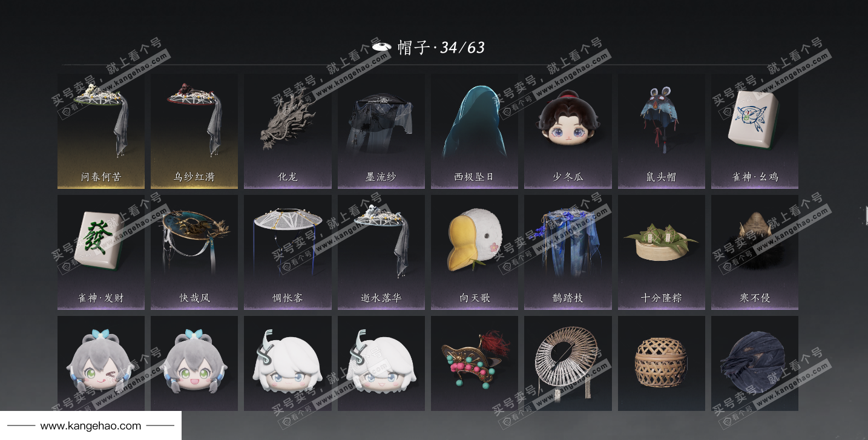Viewport: 868px width, 440px height.
Task: Choose the 鼠头帽 mouse hat
Action: [661, 131]
